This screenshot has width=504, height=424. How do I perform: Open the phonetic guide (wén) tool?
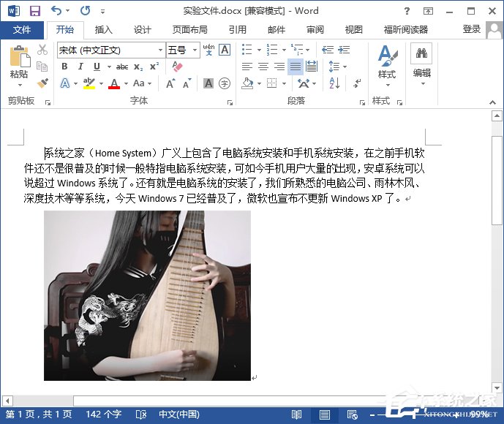[x=208, y=50]
